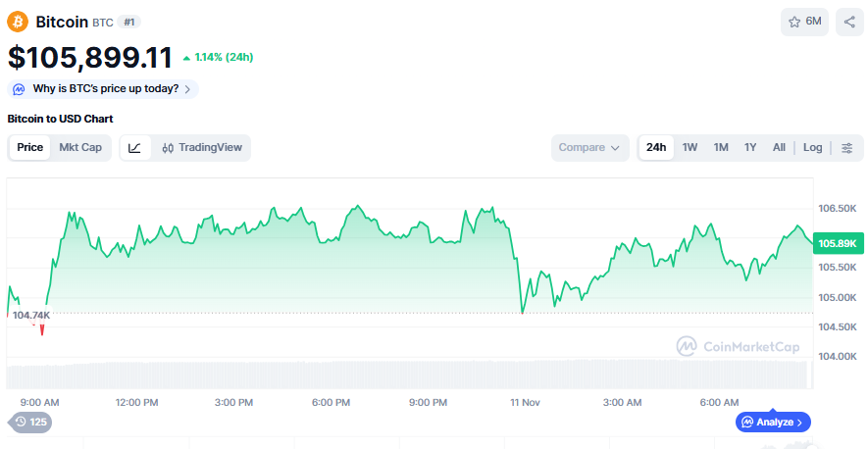This screenshot has height=449, width=868.
Task: Click the AI icon beside price question
Action: [20, 89]
